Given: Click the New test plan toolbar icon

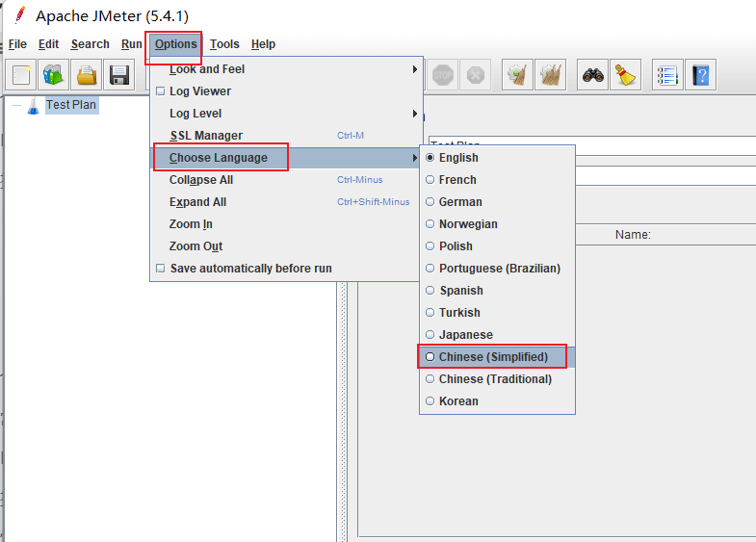Looking at the screenshot, I should point(21,75).
